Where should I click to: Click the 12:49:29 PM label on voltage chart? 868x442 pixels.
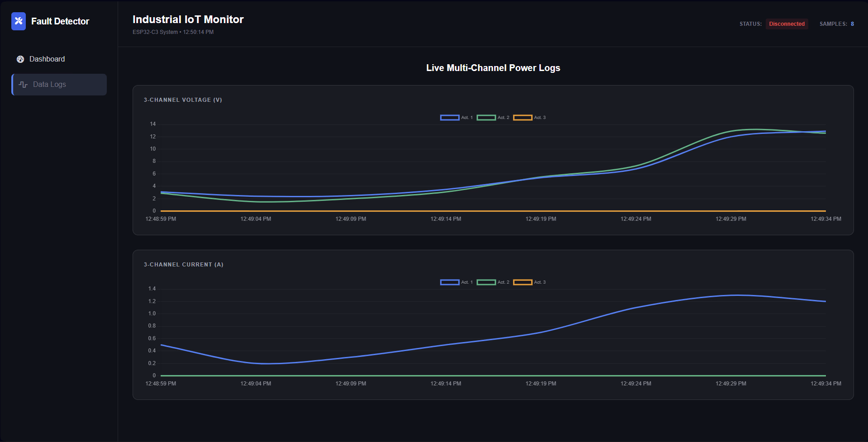(x=731, y=219)
